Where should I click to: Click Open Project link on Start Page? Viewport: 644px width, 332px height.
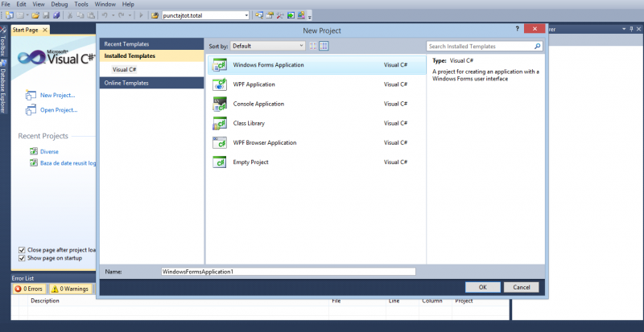coord(59,110)
